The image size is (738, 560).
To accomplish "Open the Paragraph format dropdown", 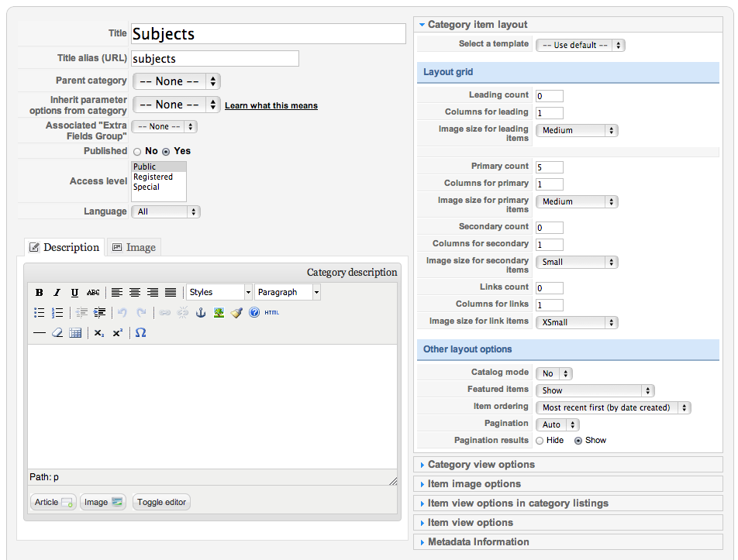I will tap(288, 293).
